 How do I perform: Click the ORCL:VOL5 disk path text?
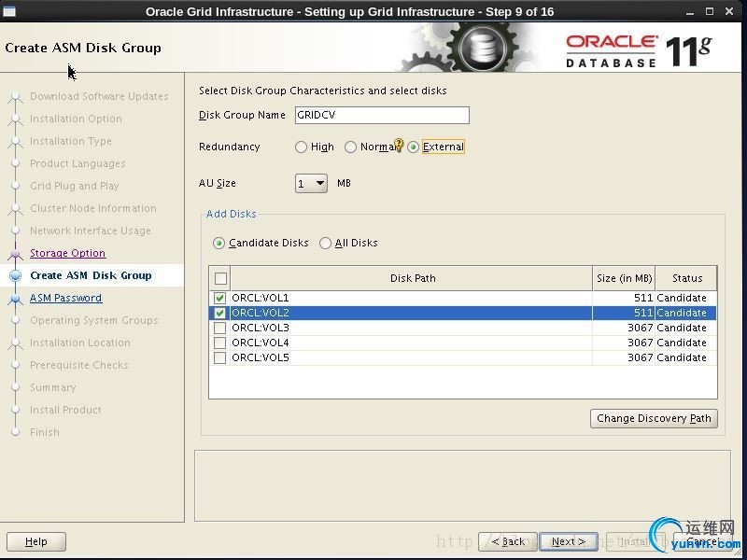(261, 357)
